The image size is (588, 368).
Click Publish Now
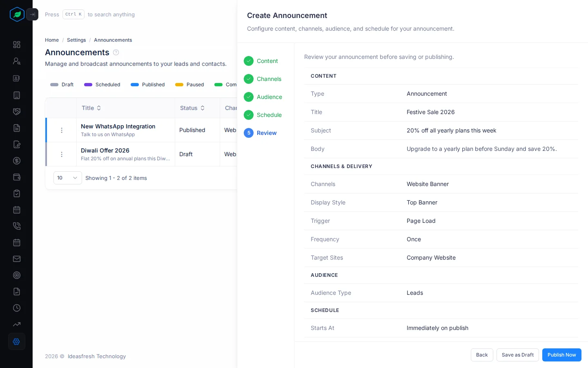pos(562,355)
